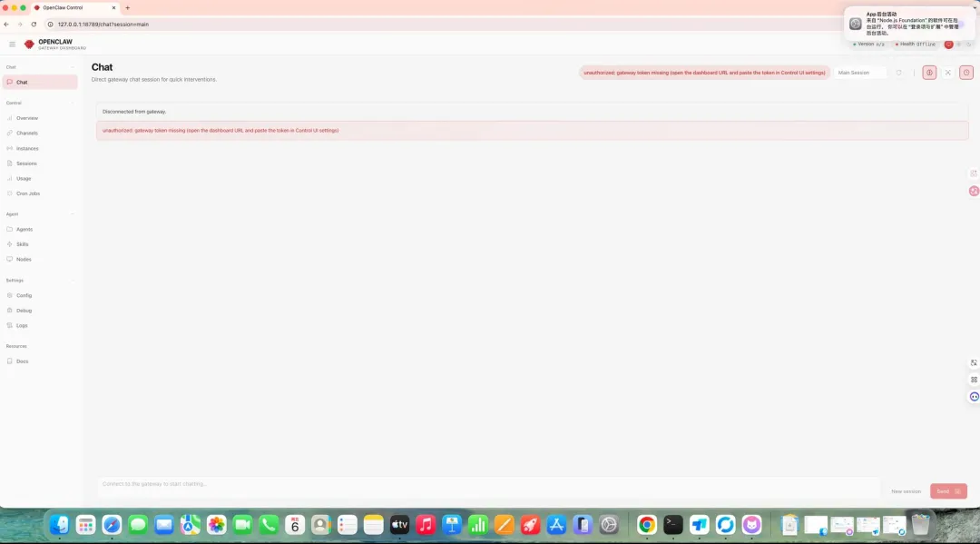Open a new browser tab

[128, 8]
